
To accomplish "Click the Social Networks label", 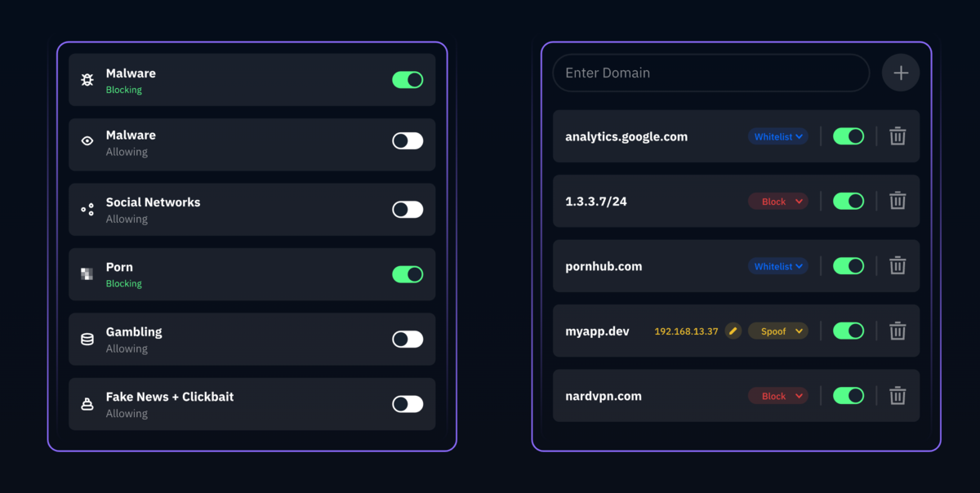I will [x=153, y=202].
